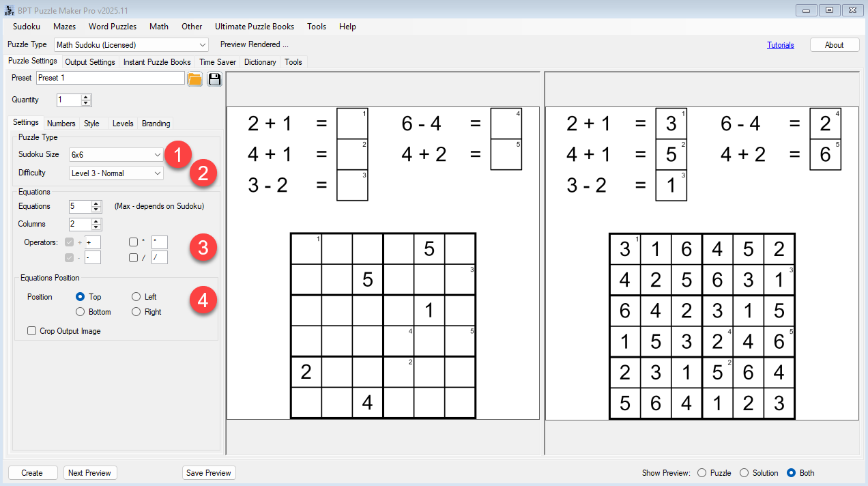Save the current preset with disk icon
868x486 pixels.
214,78
